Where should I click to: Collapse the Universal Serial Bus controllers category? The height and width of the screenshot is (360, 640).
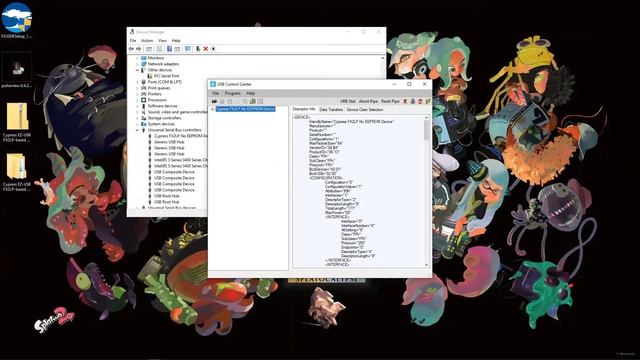coord(137,130)
